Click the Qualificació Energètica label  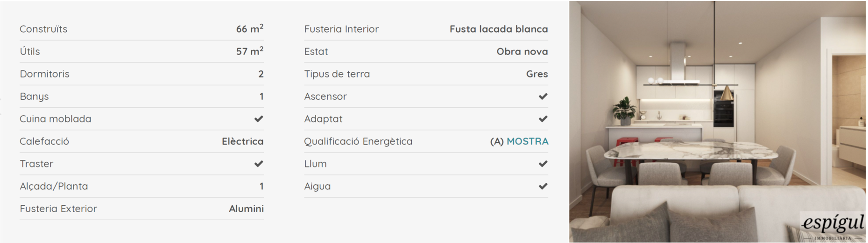pyautogui.click(x=358, y=141)
